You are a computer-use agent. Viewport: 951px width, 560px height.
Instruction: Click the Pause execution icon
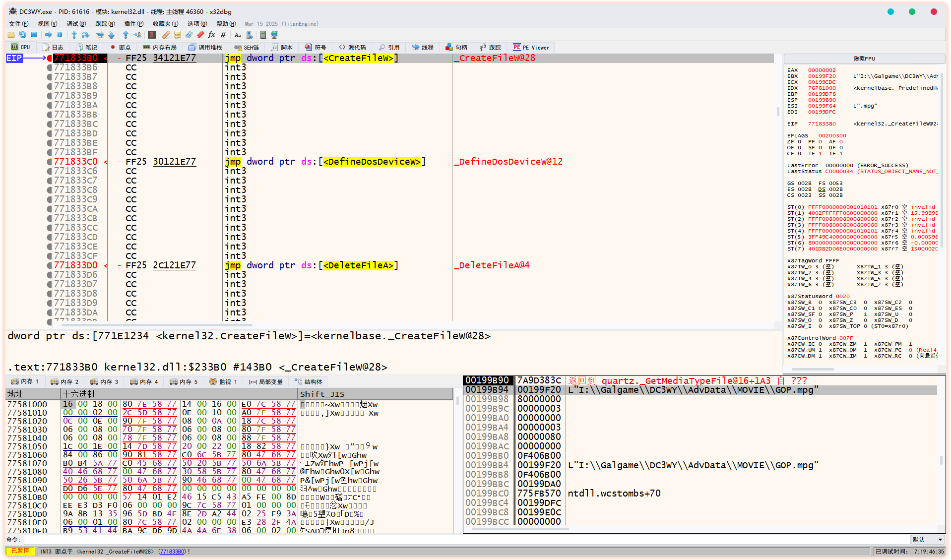pyautogui.click(x=60, y=35)
